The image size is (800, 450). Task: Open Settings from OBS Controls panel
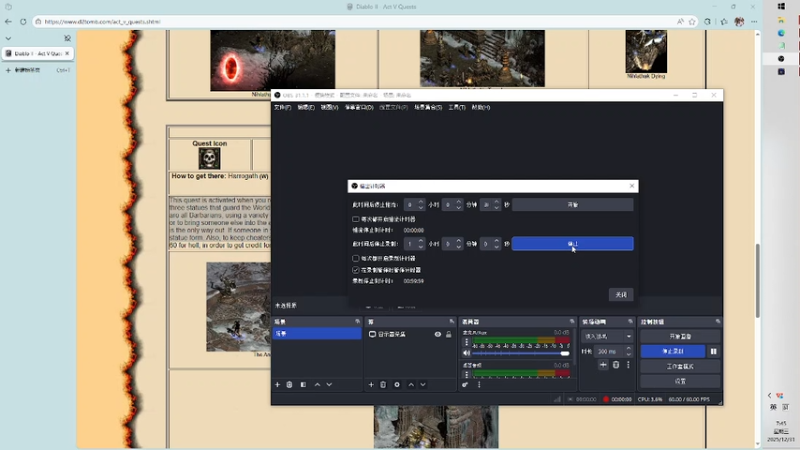pyautogui.click(x=680, y=381)
